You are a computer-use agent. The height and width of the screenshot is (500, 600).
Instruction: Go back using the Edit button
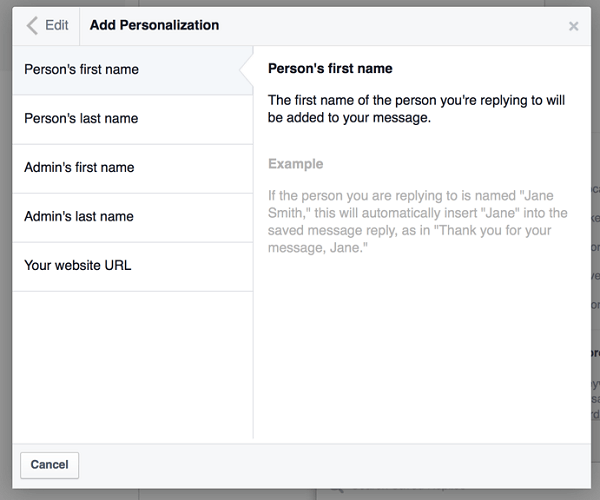point(47,26)
